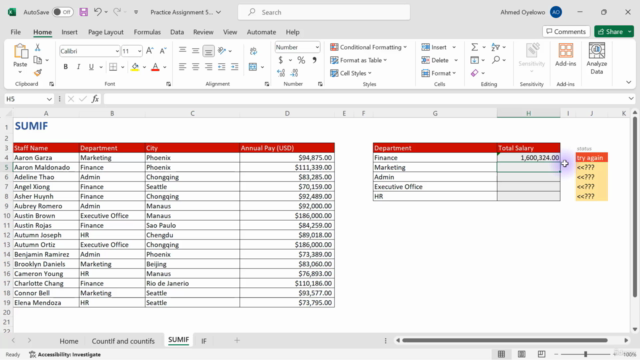The image size is (640, 360).
Task: Expand the formula bar chevron
Action: (631, 99)
